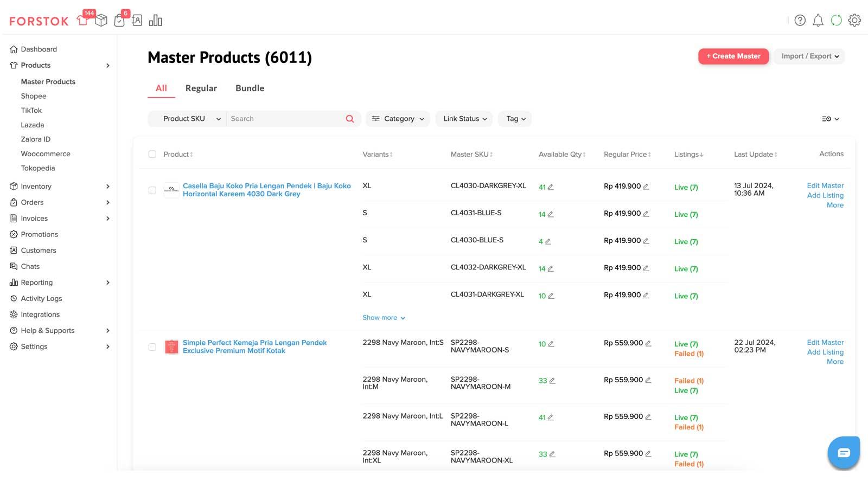This screenshot has width=868, height=488.
Task: Open notifications bell icon
Action: pos(818,20)
